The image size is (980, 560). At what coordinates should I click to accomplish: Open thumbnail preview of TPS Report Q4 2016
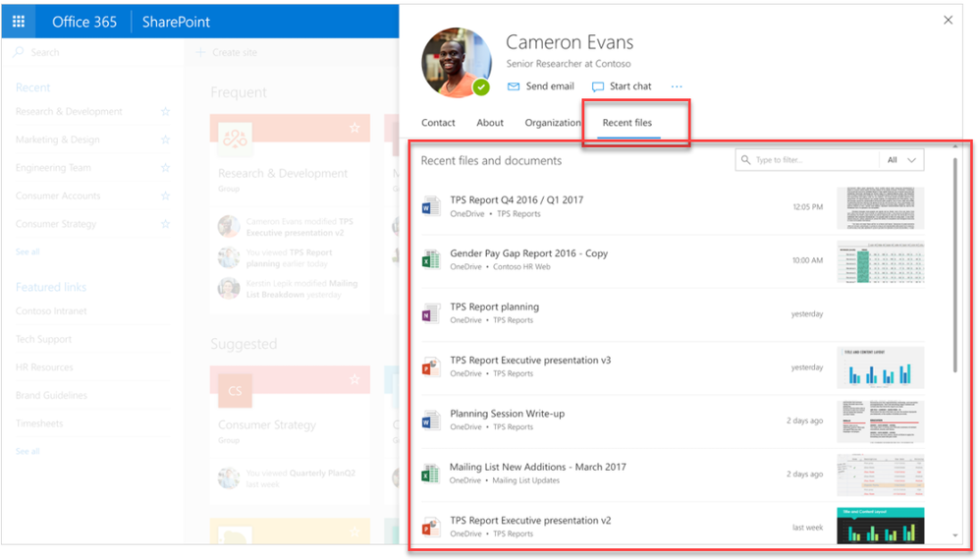click(880, 207)
